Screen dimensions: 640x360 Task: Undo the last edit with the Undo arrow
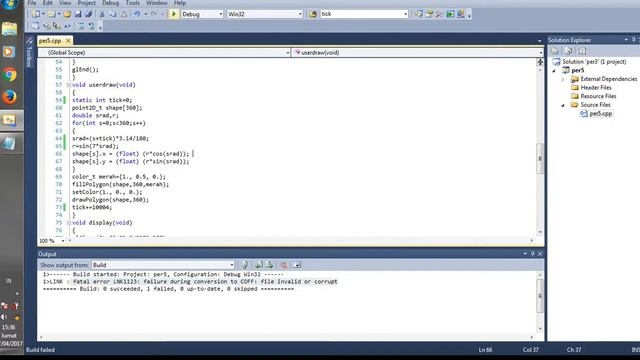pyautogui.click(x=137, y=14)
